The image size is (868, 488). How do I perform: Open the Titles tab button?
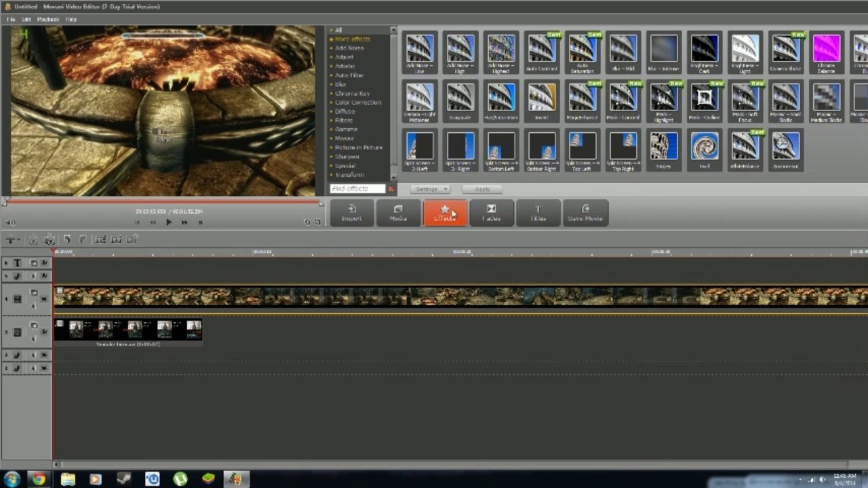pyautogui.click(x=538, y=213)
